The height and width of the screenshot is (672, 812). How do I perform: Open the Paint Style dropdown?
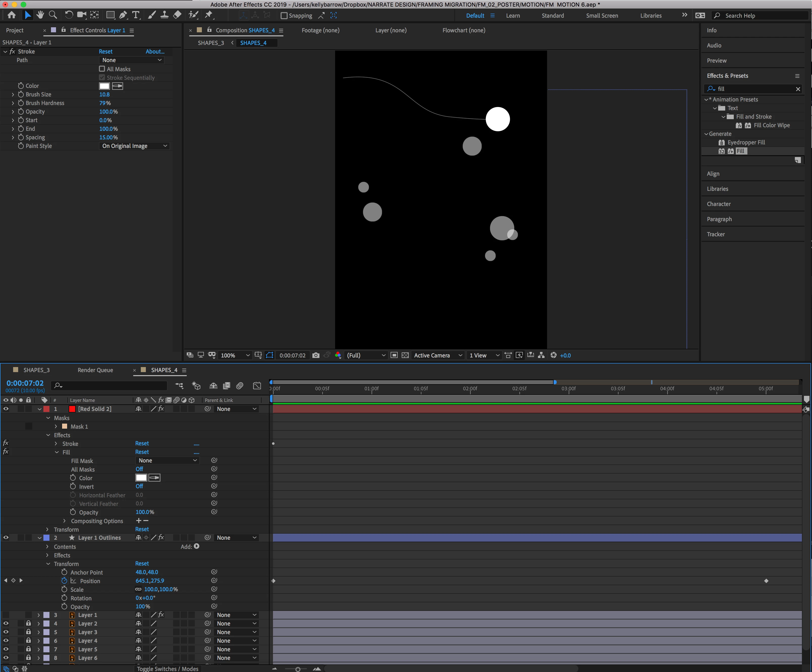click(x=134, y=146)
